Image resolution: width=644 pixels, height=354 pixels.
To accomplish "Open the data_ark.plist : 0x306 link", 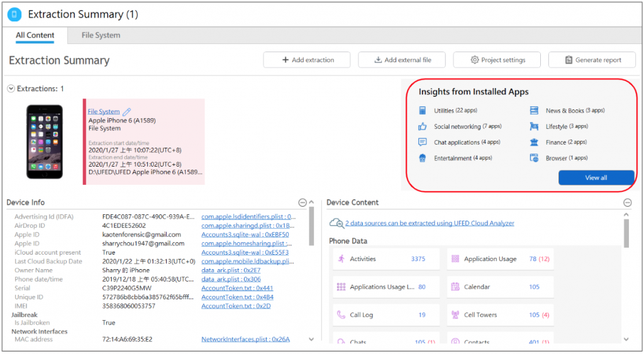I will pos(231,279).
